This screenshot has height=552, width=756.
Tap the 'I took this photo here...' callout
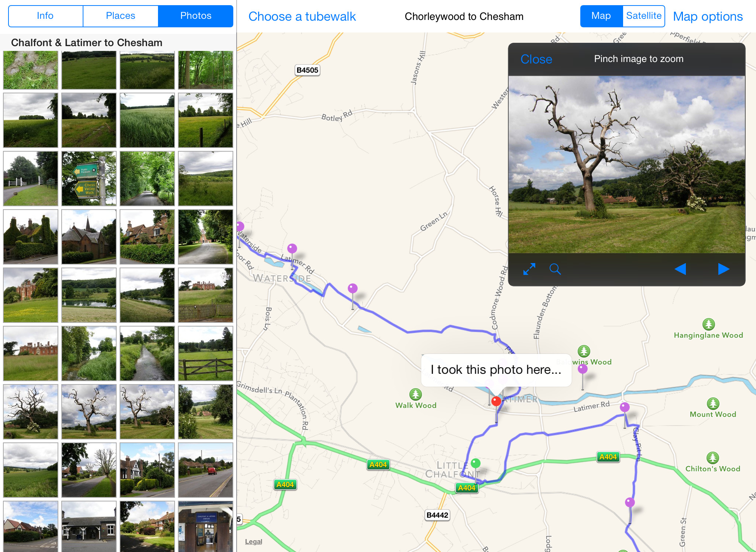click(x=496, y=370)
